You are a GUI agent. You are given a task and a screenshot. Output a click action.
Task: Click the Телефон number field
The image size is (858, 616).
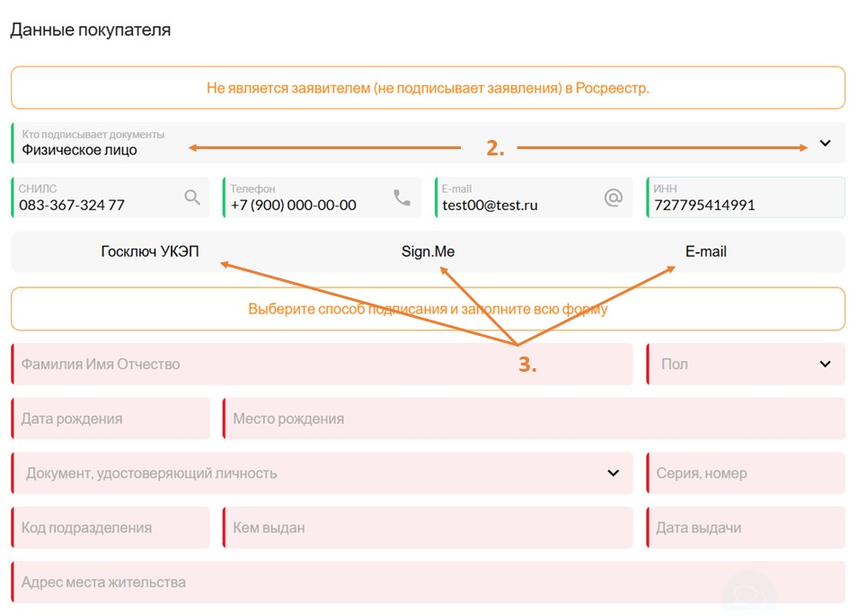[323, 197]
